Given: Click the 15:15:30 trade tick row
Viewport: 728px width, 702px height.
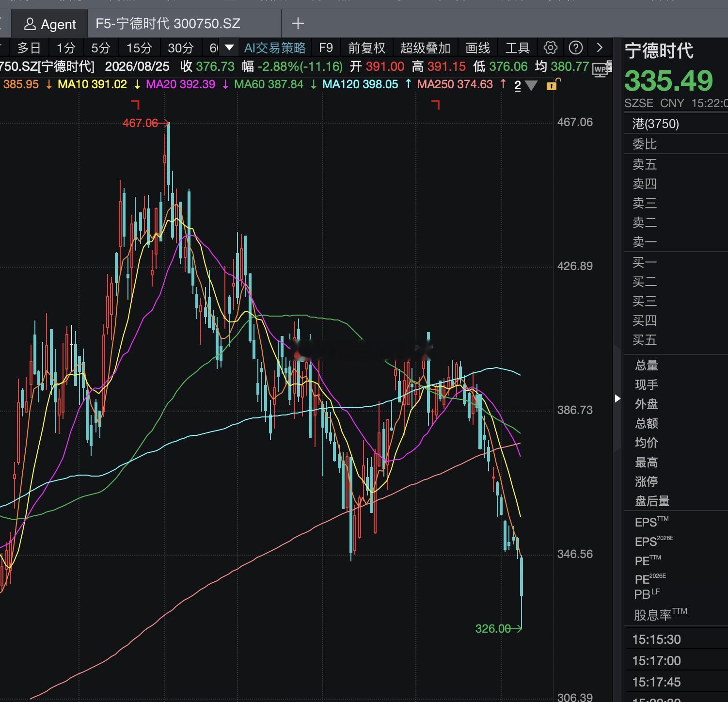Looking at the screenshot, I should pyautogui.click(x=676, y=639).
